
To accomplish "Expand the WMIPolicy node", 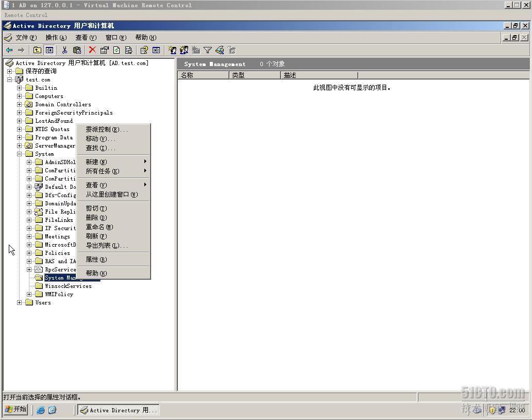I will point(29,295).
